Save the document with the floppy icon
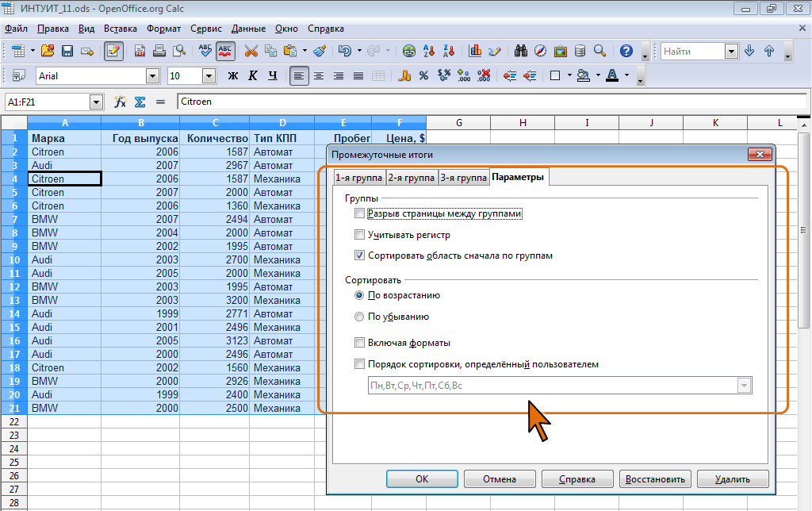Viewport: 812px width, 511px height. (x=67, y=51)
